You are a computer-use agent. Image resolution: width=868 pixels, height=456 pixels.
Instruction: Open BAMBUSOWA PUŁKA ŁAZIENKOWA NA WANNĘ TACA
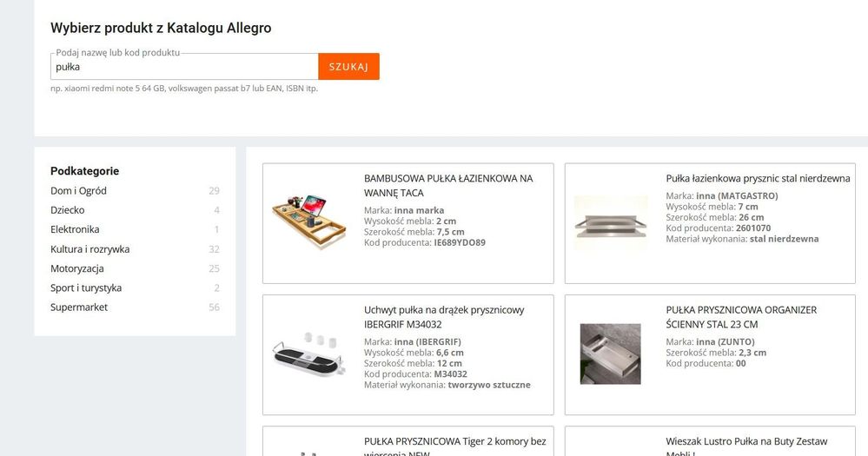(x=448, y=185)
